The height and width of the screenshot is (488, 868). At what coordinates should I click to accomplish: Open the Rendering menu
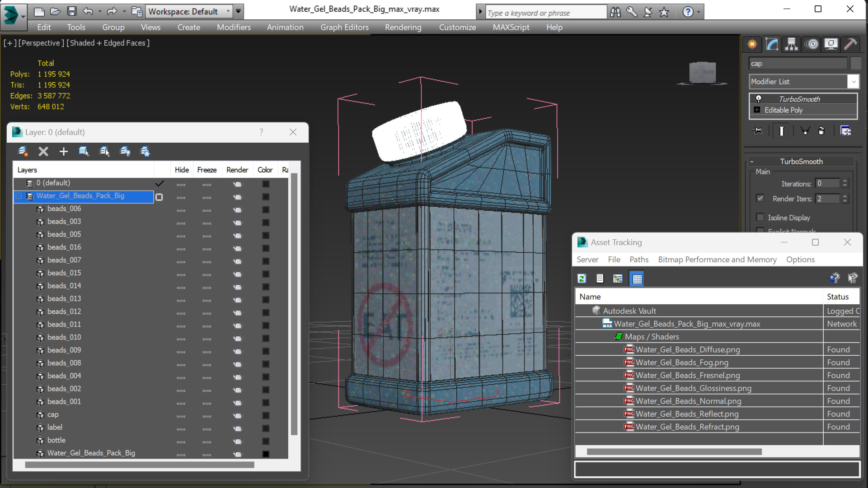(403, 27)
